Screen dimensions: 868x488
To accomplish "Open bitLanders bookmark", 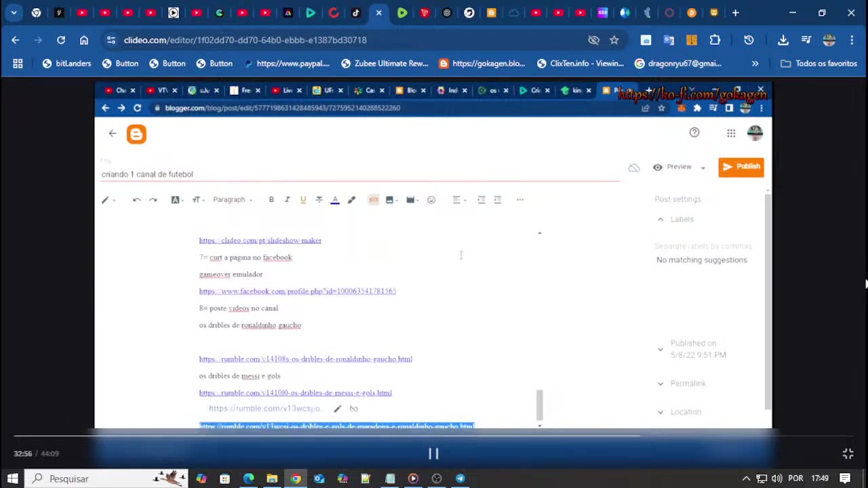I will coord(66,64).
